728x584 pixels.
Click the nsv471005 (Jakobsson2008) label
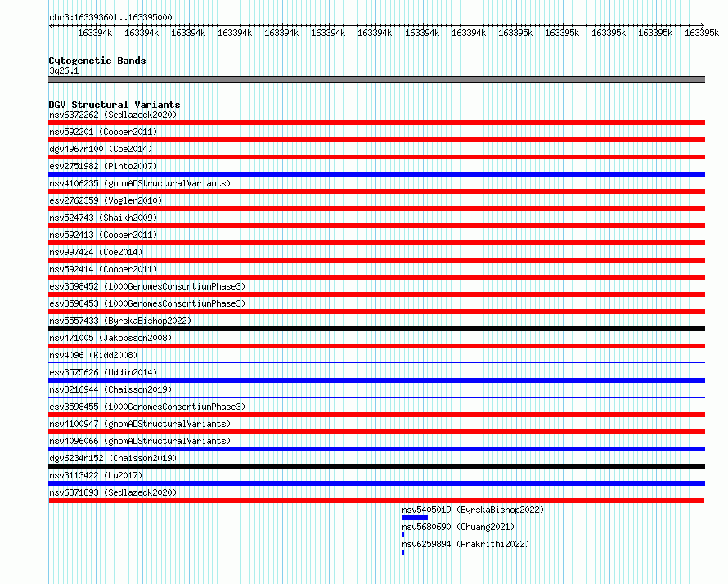pos(110,338)
